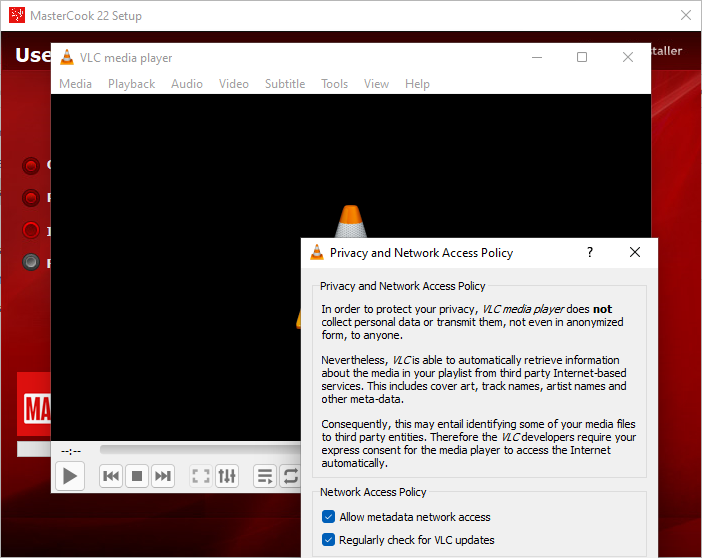The height and width of the screenshot is (558, 702).
Task: Open the View menu
Action: point(376,84)
